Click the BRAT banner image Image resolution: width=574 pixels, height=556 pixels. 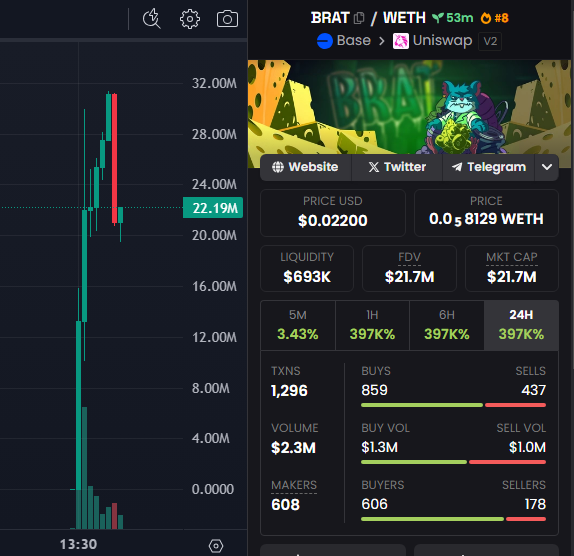(x=409, y=107)
